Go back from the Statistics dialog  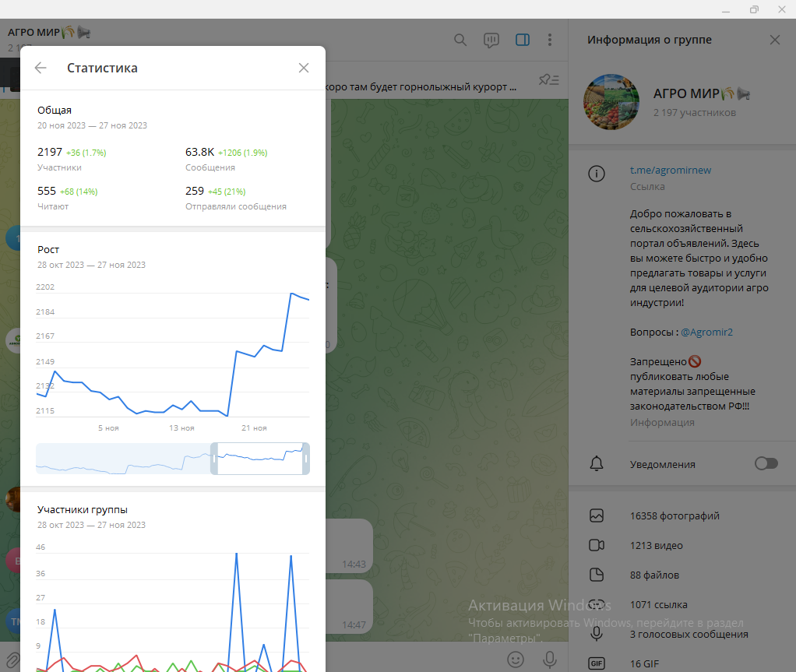click(41, 68)
